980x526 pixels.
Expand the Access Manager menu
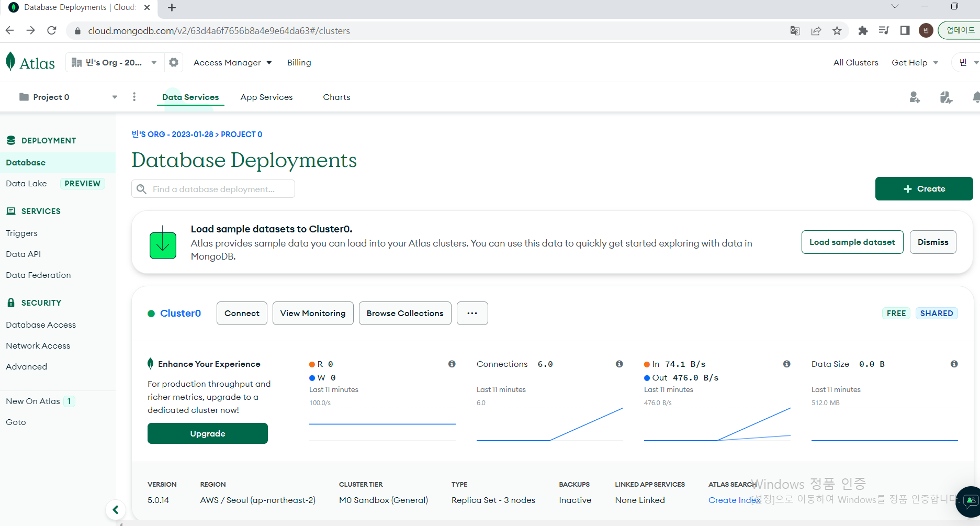[233, 62]
